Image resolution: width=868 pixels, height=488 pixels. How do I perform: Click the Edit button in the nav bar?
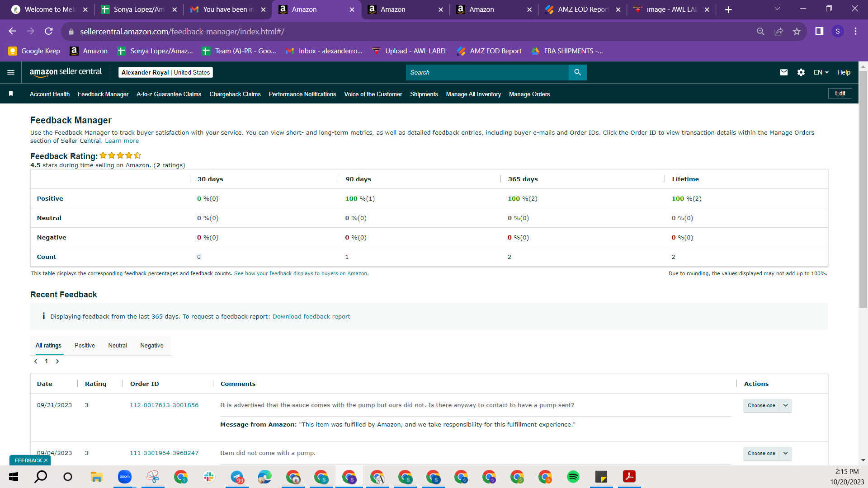click(x=840, y=94)
